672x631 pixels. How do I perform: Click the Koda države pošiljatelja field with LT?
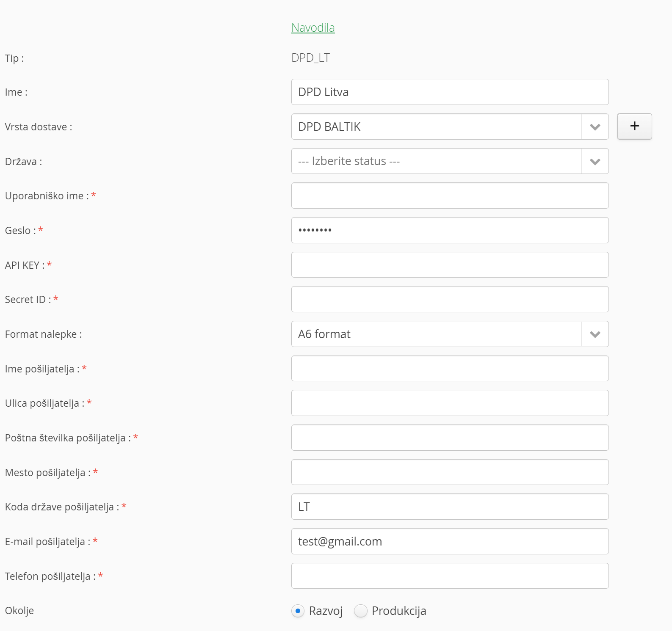pos(450,507)
